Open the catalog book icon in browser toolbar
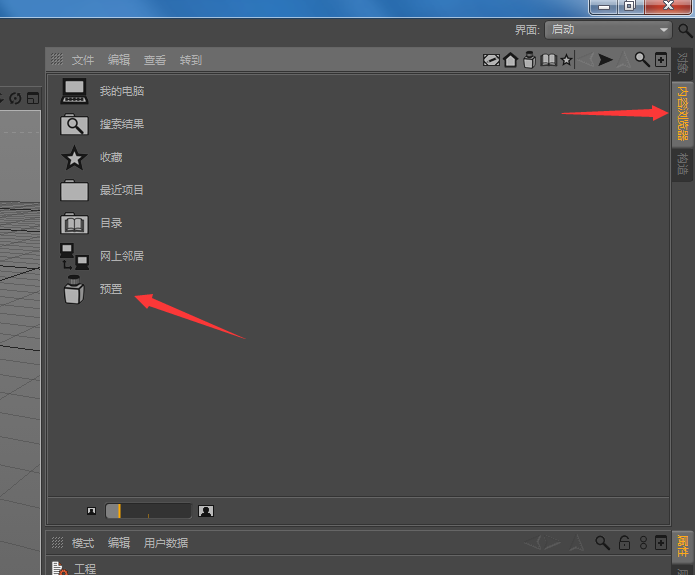This screenshot has width=695, height=575. (x=548, y=60)
